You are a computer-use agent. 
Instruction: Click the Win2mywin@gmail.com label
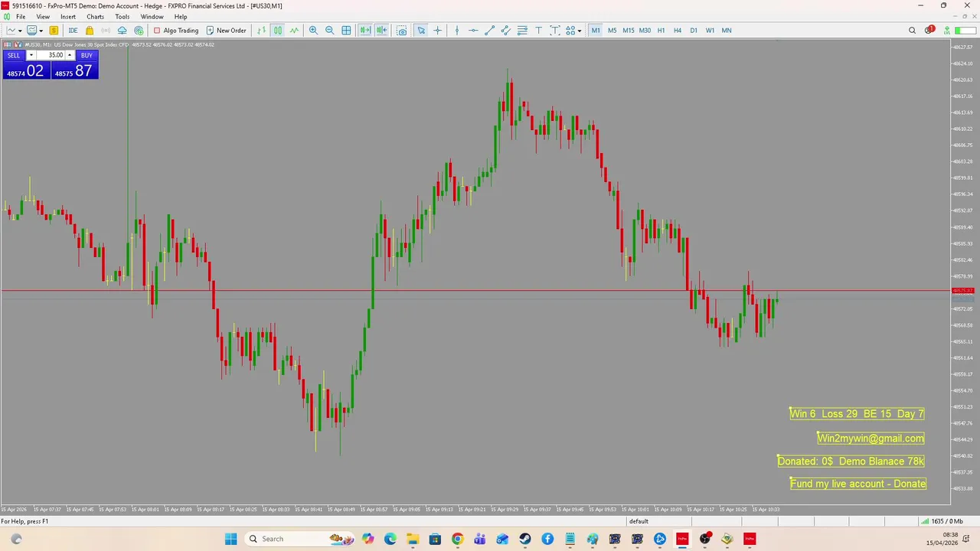pyautogui.click(x=871, y=439)
